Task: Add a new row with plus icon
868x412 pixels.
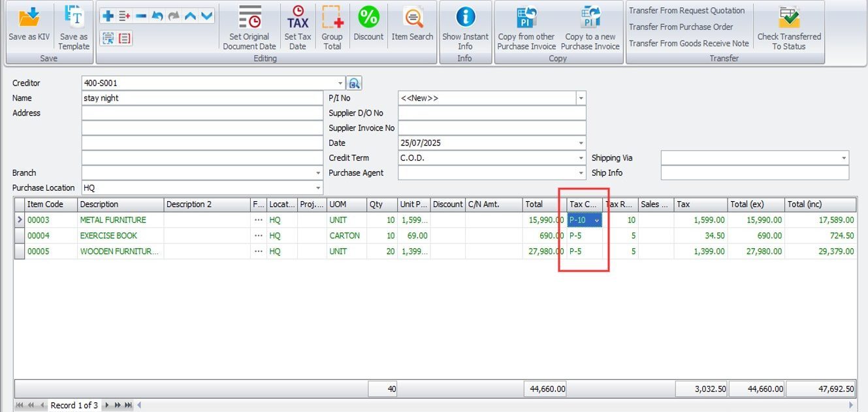Action: (108, 16)
